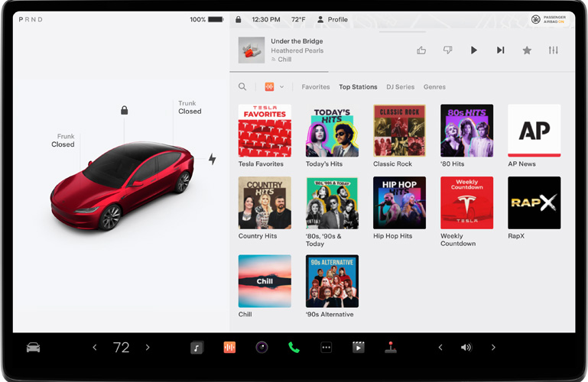Increase temperature with right arrow by 72
This screenshot has width=588, height=382.
(148, 348)
